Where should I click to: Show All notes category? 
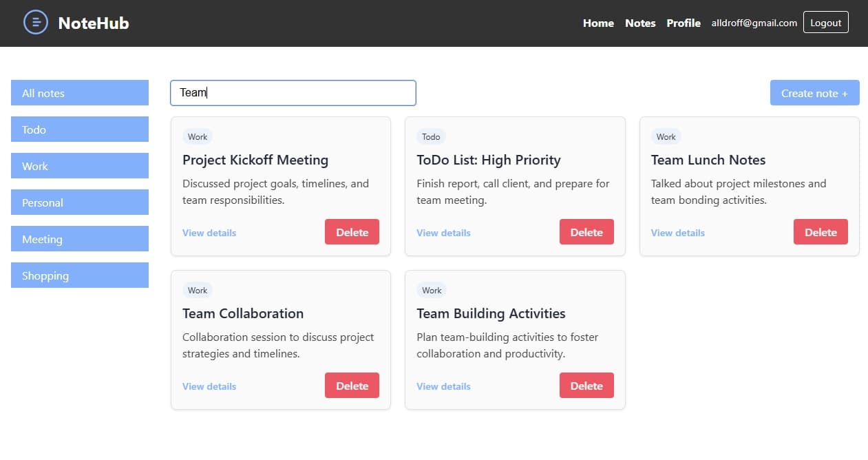point(80,93)
